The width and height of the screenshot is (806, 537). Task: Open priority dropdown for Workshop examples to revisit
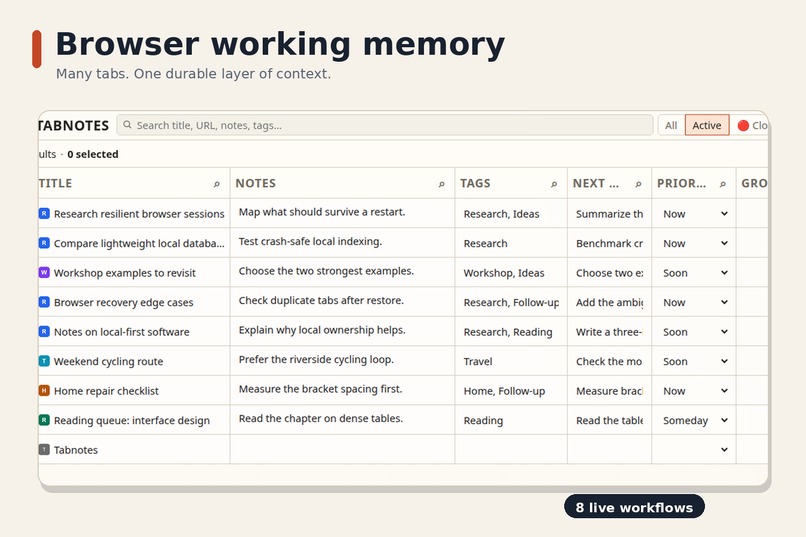click(x=695, y=273)
